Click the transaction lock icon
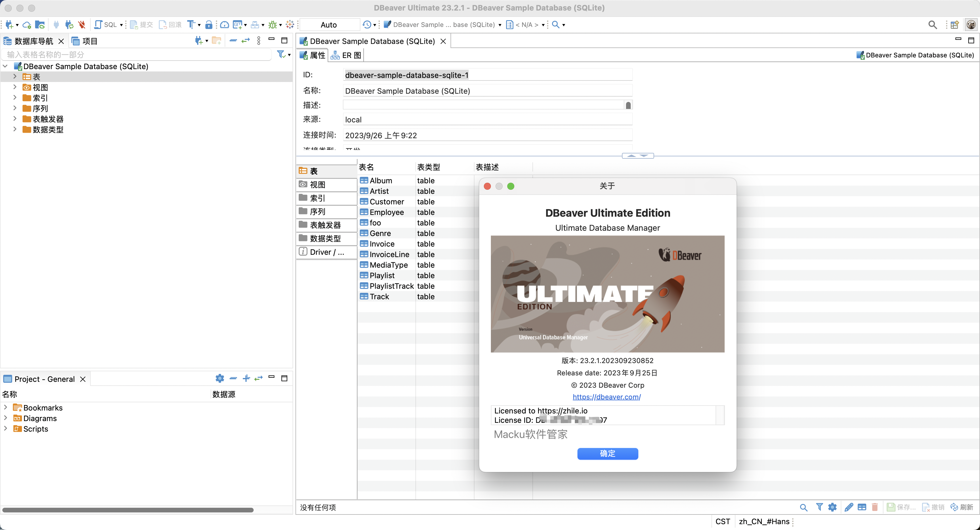The image size is (980, 530). tap(209, 25)
